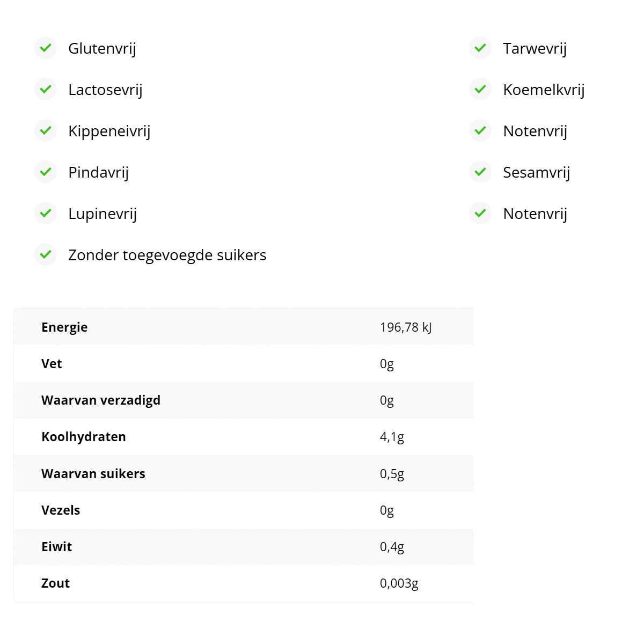
Task: Select the Waarvan verzadigd row label
Action: (x=101, y=400)
